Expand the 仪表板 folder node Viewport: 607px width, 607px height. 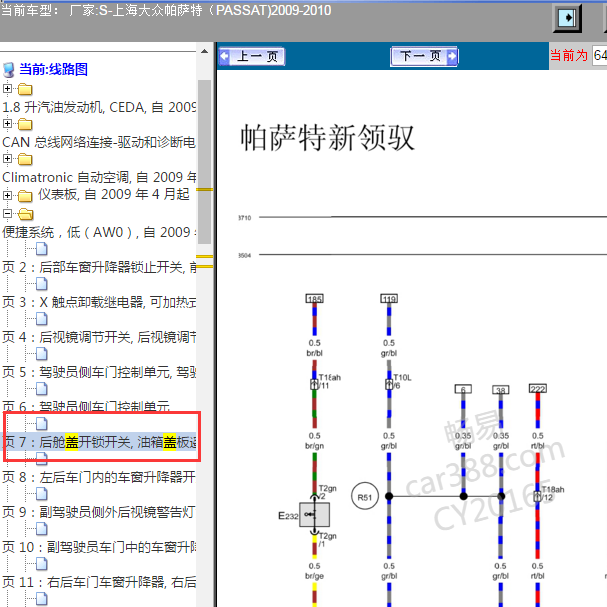[7, 195]
